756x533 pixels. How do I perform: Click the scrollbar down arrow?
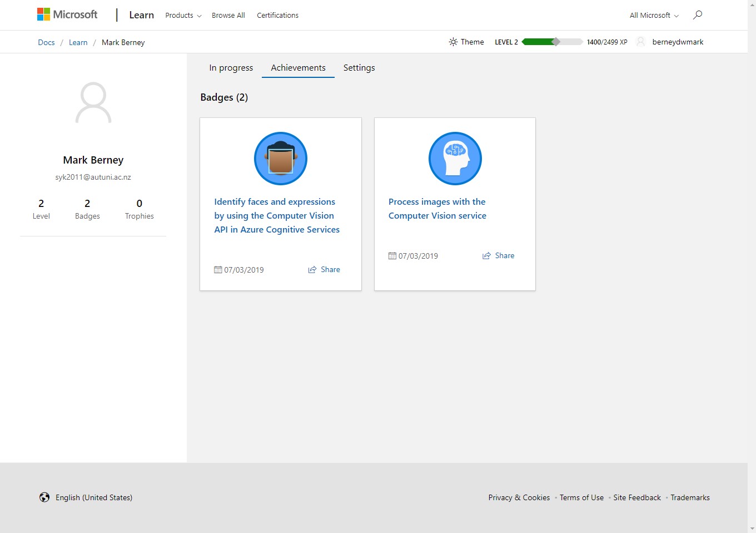tap(752, 529)
